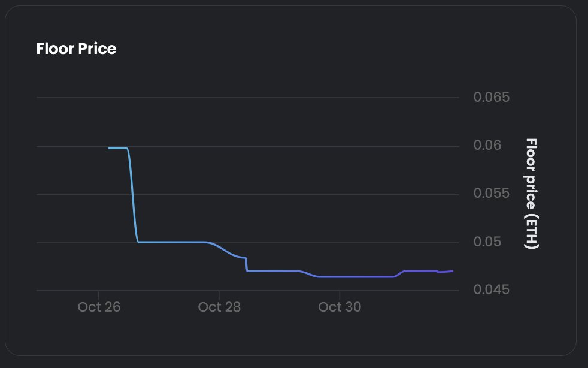Click the chart line's end point near 0.047
This screenshot has height=368, width=588.
pyautogui.click(x=452, y=271)
